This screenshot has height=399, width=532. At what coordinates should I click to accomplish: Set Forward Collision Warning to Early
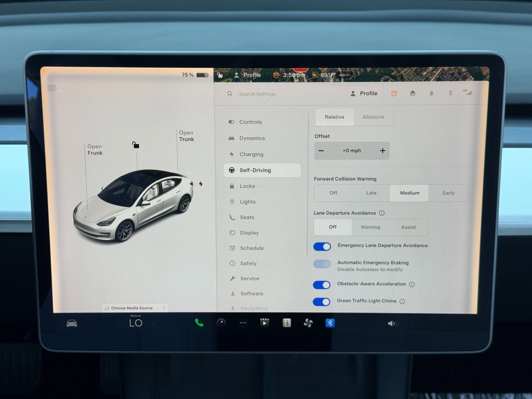click(x=448, y=193)
